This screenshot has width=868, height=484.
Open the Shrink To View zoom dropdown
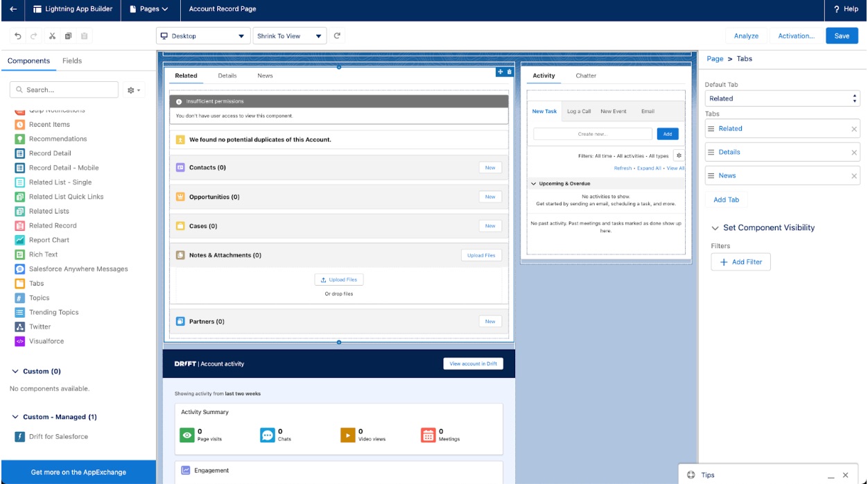pos(290,36)
